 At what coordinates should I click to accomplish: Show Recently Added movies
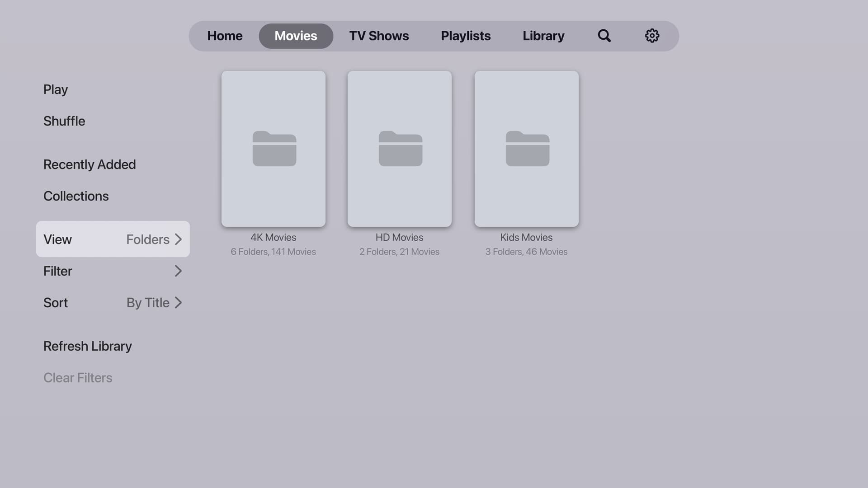(x=90, y=164)
